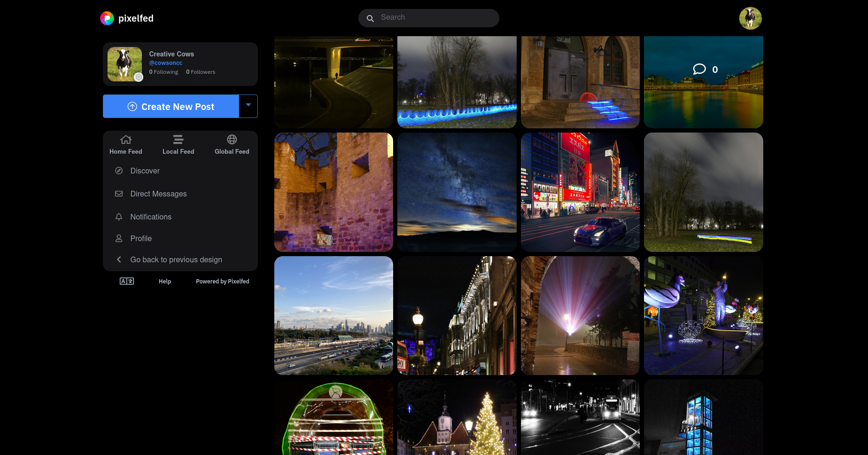Screen dimensions: 868x455
Task: Click the Help link
Action: (x=165, y=281)
